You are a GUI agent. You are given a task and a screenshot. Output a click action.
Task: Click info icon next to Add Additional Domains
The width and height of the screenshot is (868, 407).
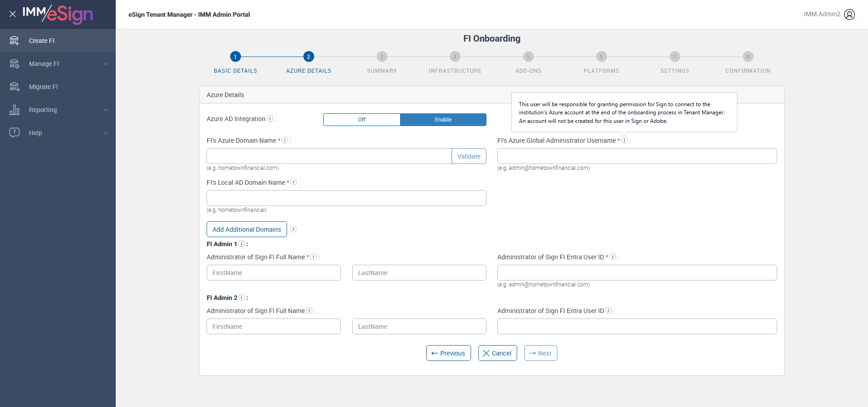[293, 229]
